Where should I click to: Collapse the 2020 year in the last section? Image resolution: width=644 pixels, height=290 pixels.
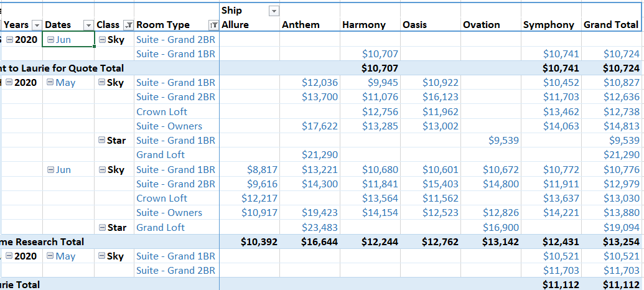[9, 256]
